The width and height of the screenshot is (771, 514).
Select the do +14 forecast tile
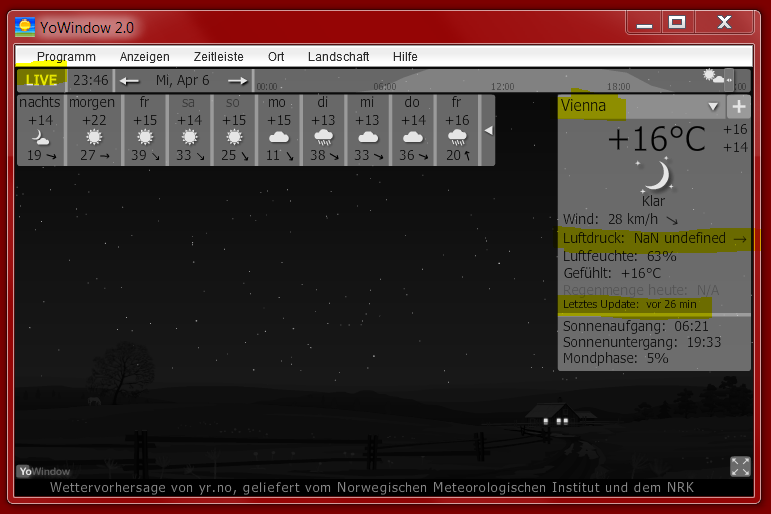413,130
